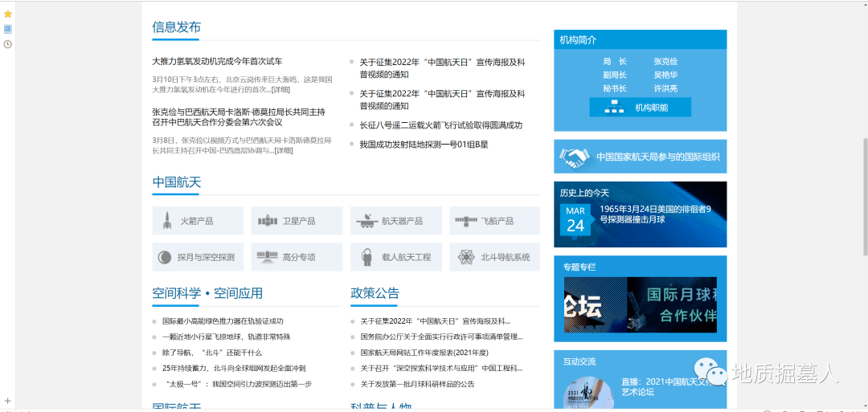Click deputy director name 吴艳华

pos(665,75)
